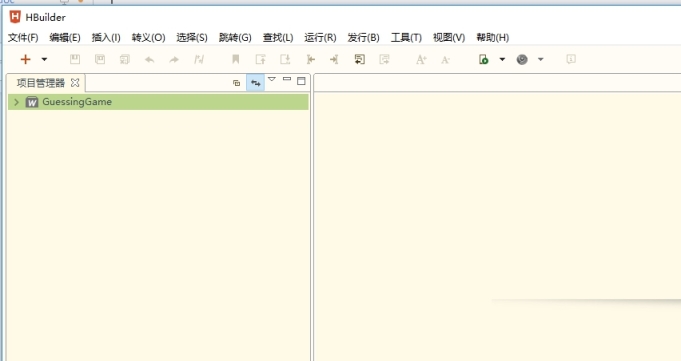681x361 pixels.
Task: Click the first Save icon in toolbar
Action: [x=75, y=59]
